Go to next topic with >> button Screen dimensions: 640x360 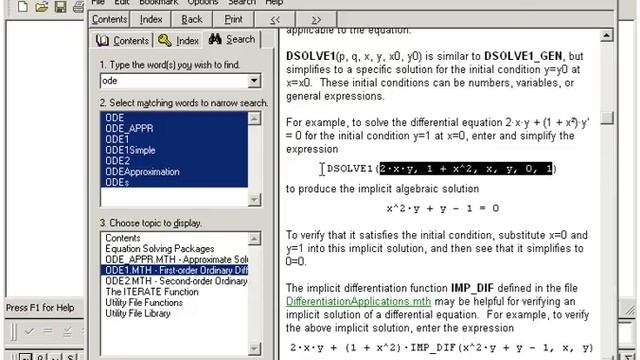pyautogui.click(x=316, y=19)
